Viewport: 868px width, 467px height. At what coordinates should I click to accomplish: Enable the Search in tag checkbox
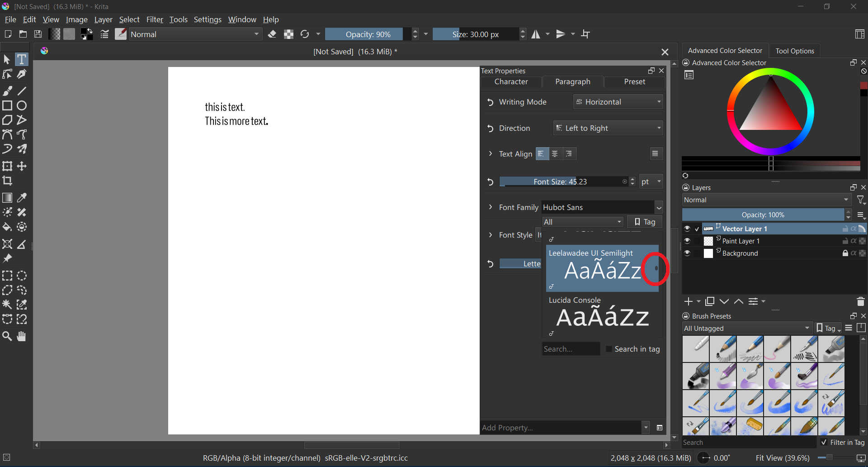[609, 349]
